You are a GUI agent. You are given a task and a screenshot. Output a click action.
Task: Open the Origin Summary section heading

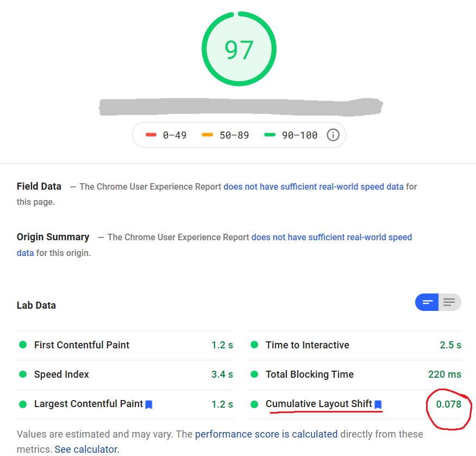click(x=53, y=237)
